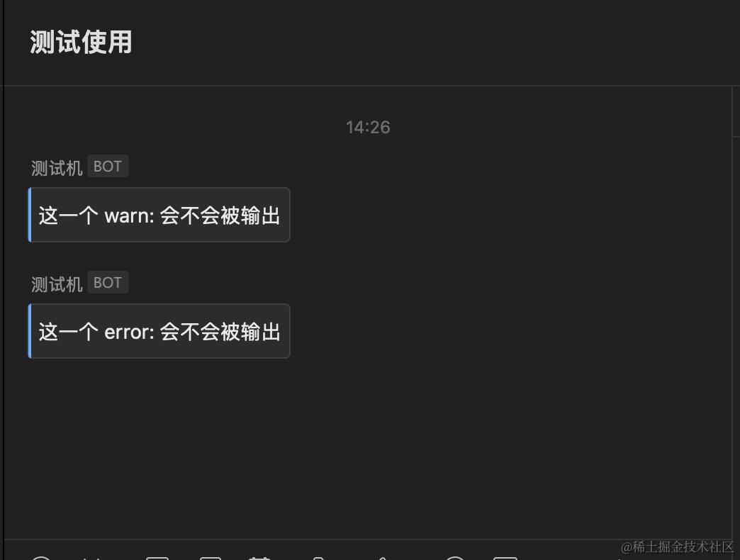Open the 测试机 sender profile above the warn message

coord(57,168)
